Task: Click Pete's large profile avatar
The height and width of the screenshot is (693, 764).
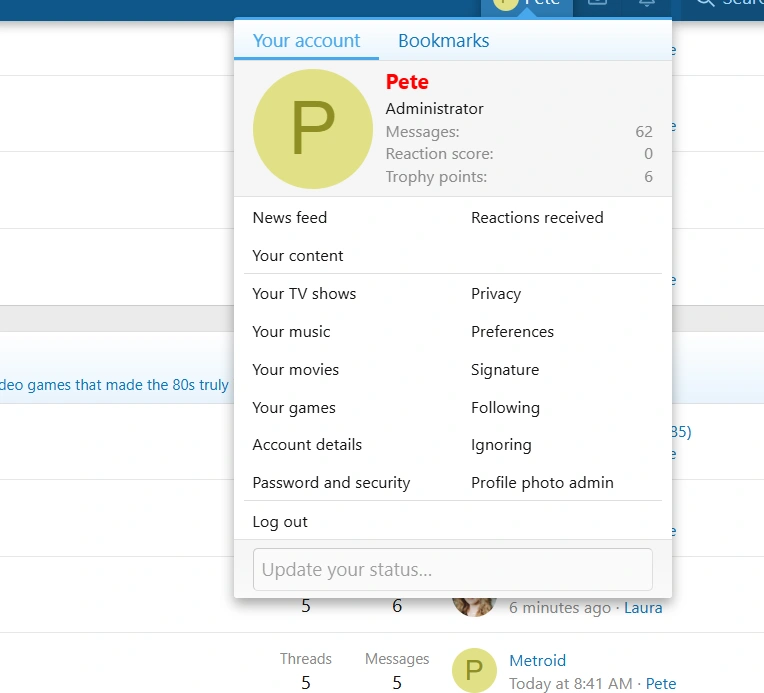Action: pyautogui.click(x=312, y=129)
